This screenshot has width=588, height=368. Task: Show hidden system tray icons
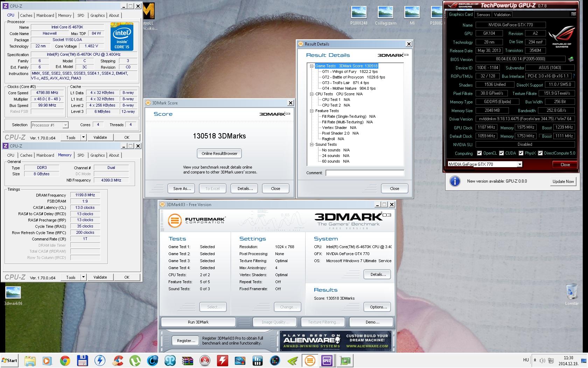click(x=534, y=360)
